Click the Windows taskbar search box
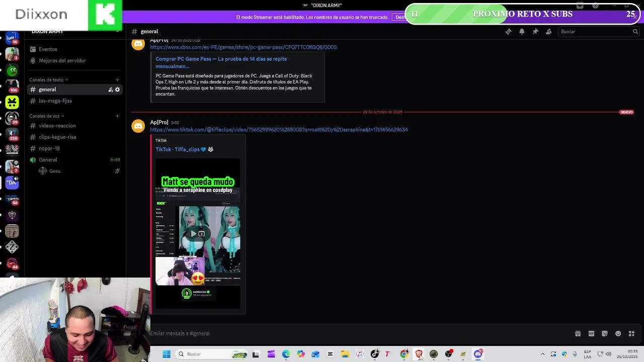The image size is (644, 362). [211, 354]
